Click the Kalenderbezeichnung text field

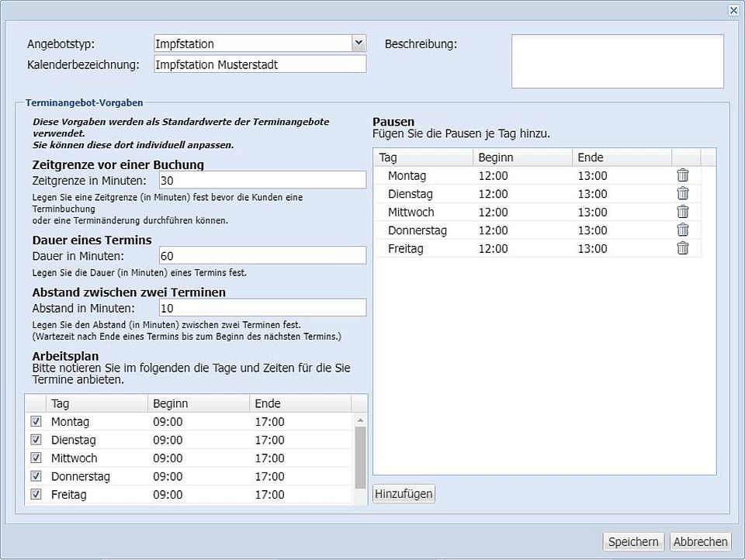coord(260,64)
